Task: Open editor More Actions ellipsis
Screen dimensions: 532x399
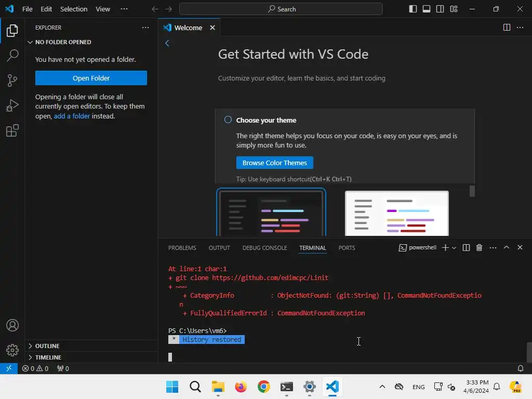Action: pos(520,28)
